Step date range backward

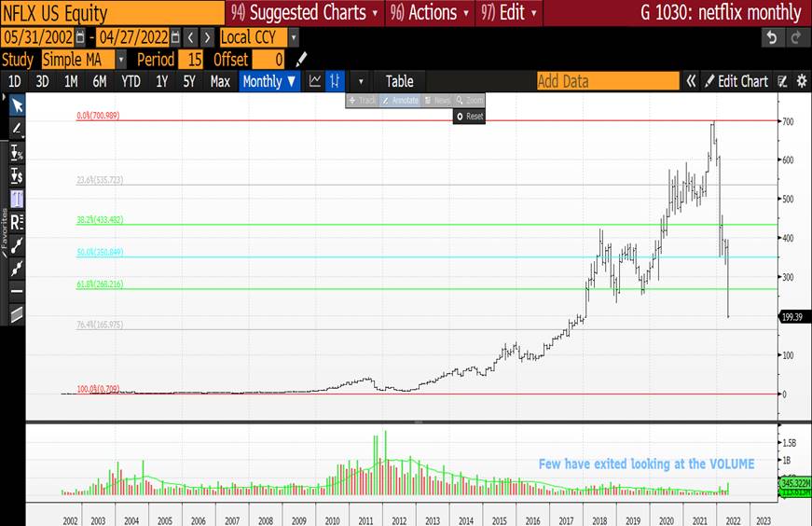[x=191, y=37]
